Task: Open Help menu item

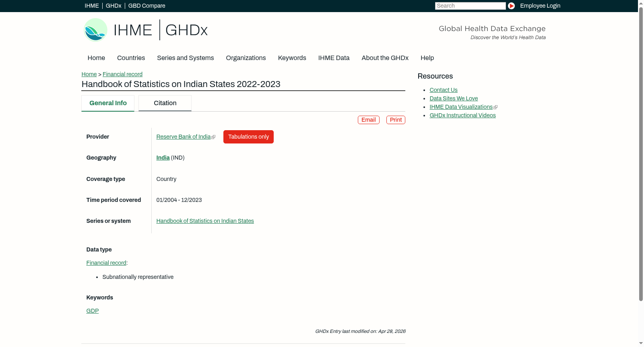Action: [427, 58]
